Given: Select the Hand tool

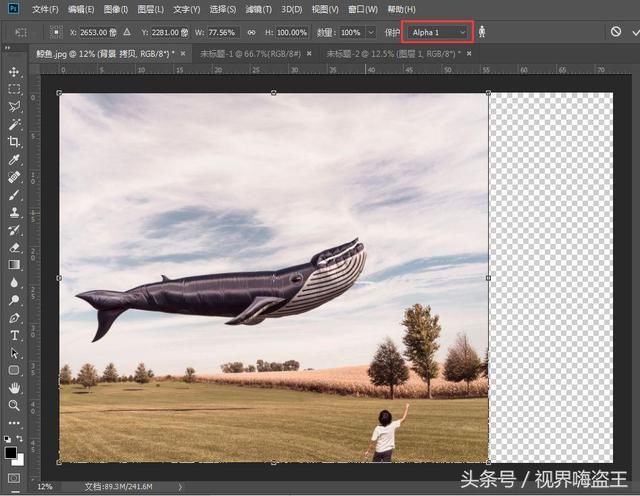Looking at the screenshot, I should pyautogui.click(x=14, y=388).
